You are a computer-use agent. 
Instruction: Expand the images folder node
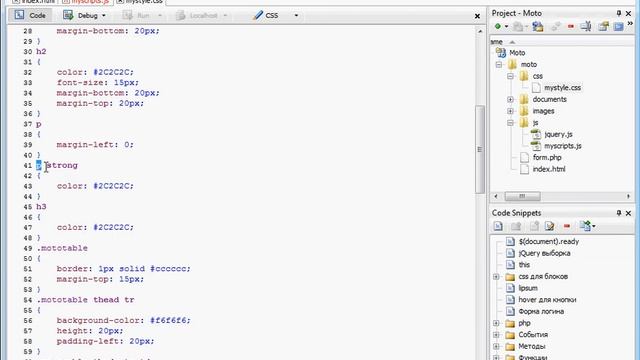tap(510, 111)
